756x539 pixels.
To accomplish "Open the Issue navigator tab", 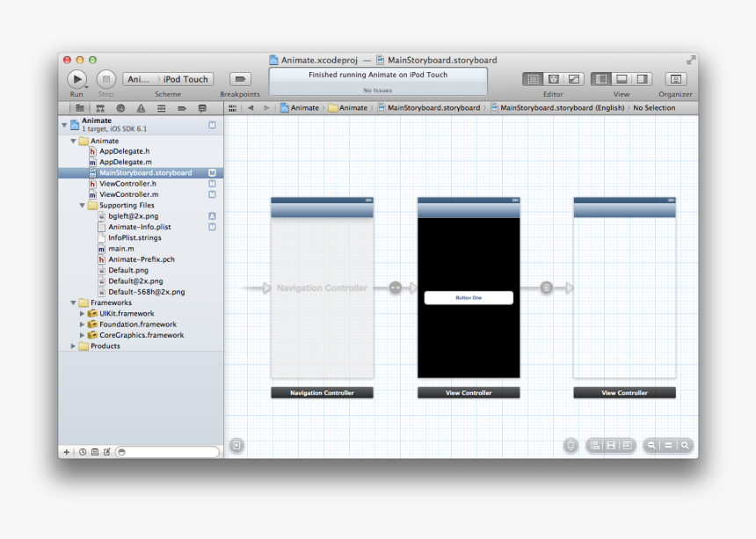I will coord(141,108).
